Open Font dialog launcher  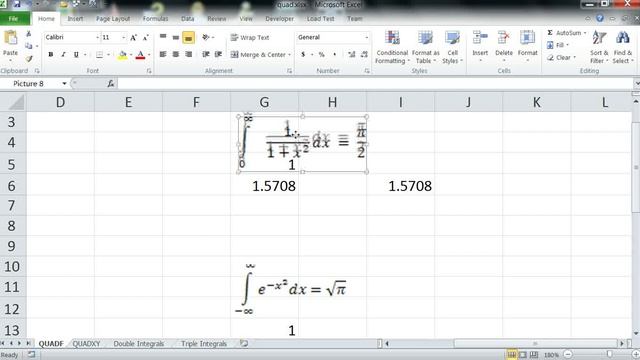click(x=149, y=71)
